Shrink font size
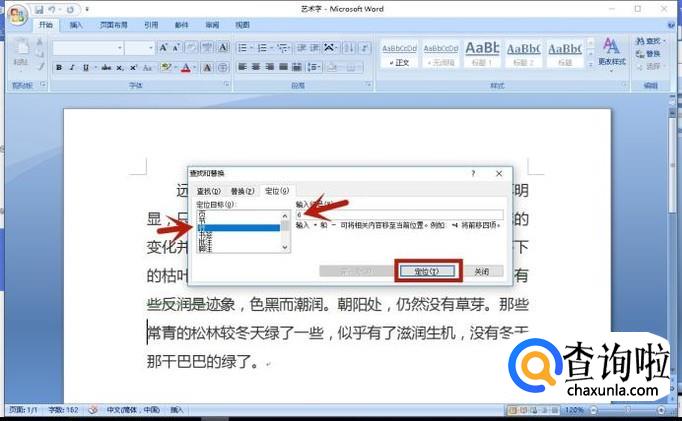The image size is (682, 421). click(x=176, y=47)
